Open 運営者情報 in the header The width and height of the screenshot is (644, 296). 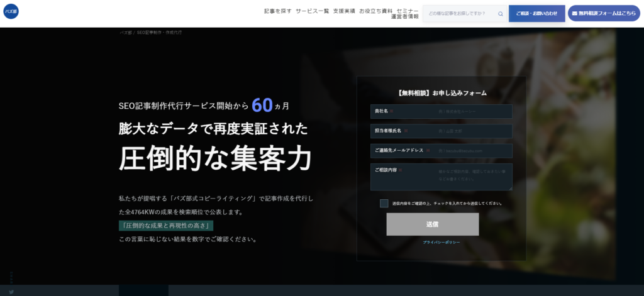(x=405, y=17)
